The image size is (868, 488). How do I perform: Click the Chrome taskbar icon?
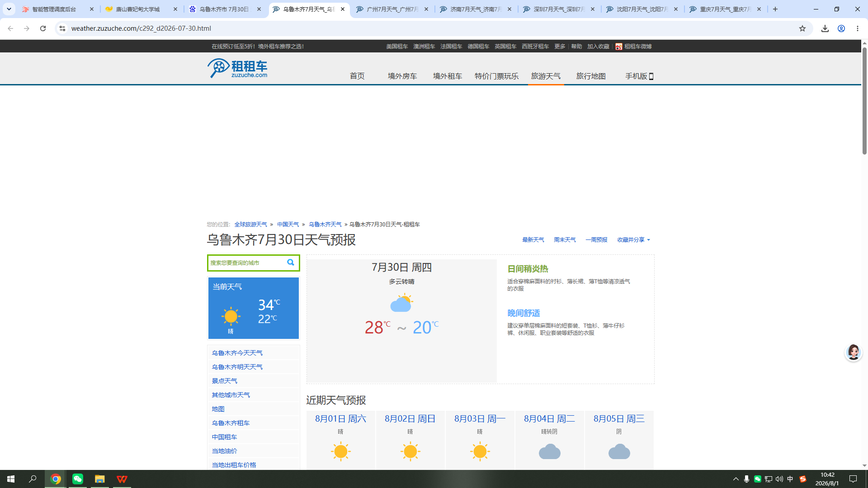[56, 479]
